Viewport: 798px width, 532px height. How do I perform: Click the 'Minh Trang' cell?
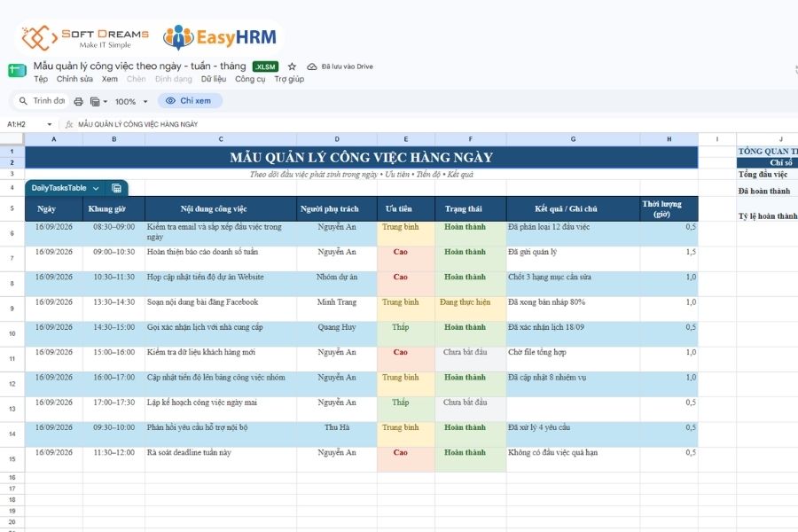(337, 309)
